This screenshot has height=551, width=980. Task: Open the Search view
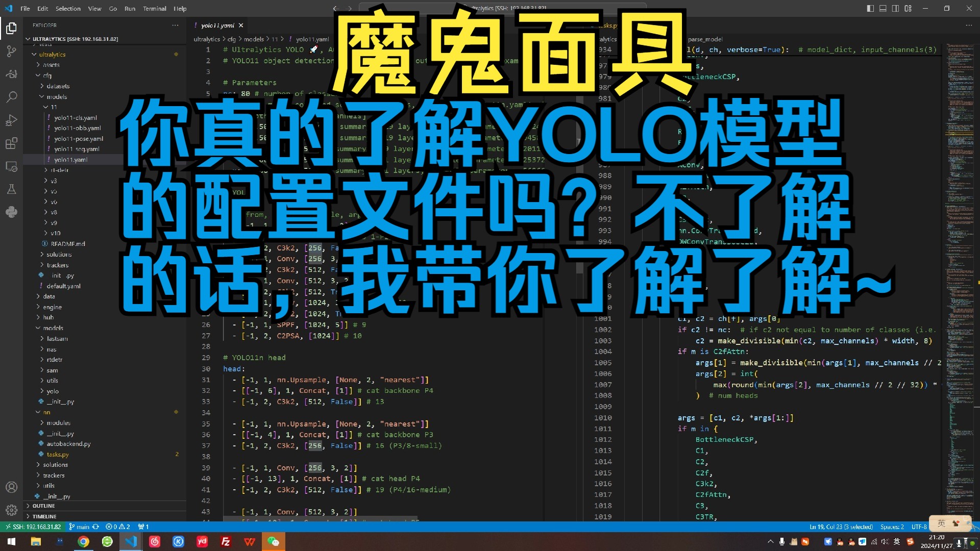coord(11,97)
